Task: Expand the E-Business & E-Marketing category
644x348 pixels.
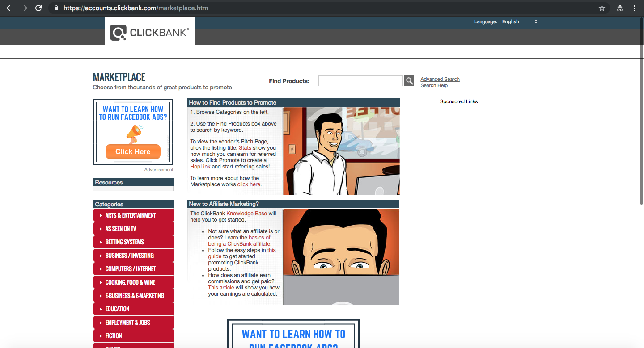Action: point(133,296)
